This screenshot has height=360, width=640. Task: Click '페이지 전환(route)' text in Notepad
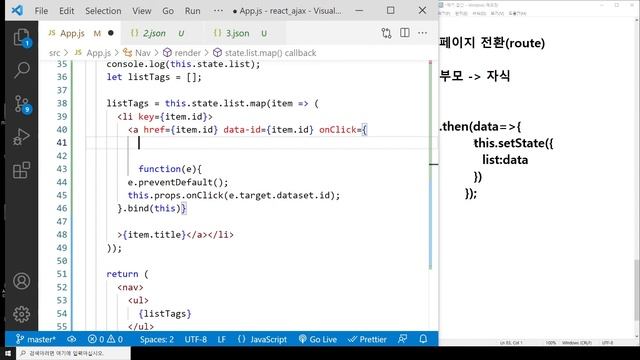pos(492,43)
